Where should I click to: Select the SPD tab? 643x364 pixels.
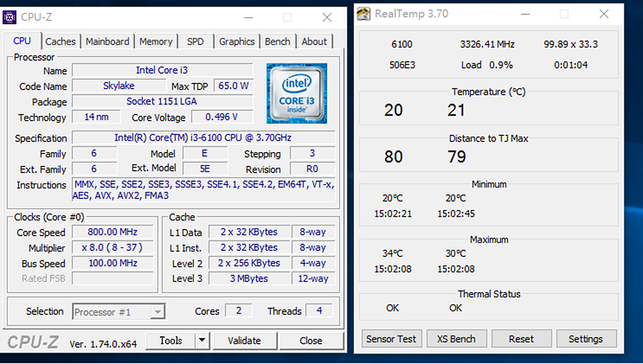coord(196,41)
